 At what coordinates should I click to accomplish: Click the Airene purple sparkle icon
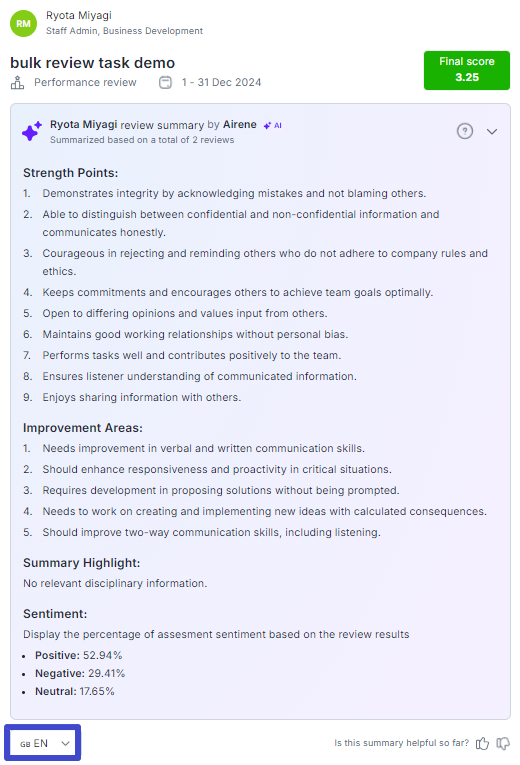click(x=32, y=131)
